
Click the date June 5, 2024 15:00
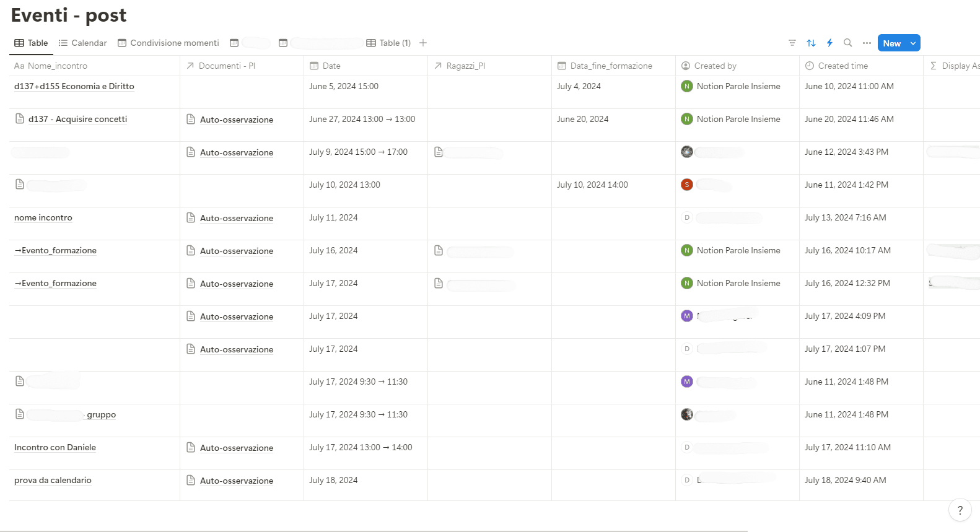[344, 86]
